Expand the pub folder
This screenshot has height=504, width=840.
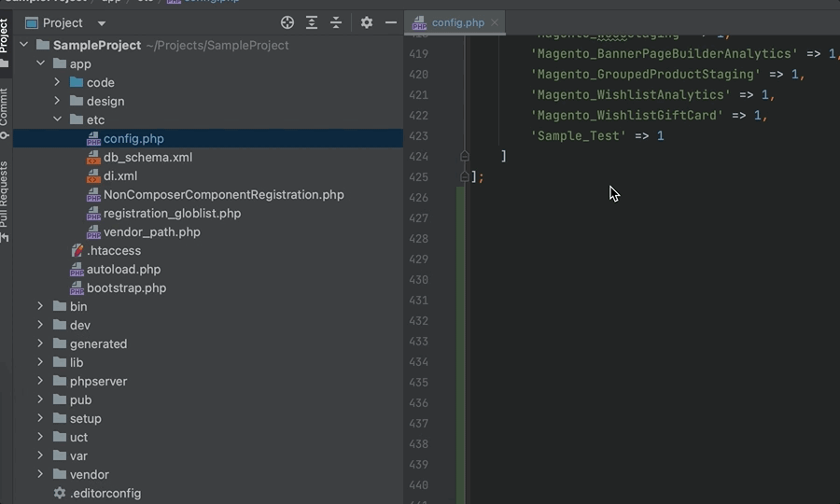click(40, 399)
